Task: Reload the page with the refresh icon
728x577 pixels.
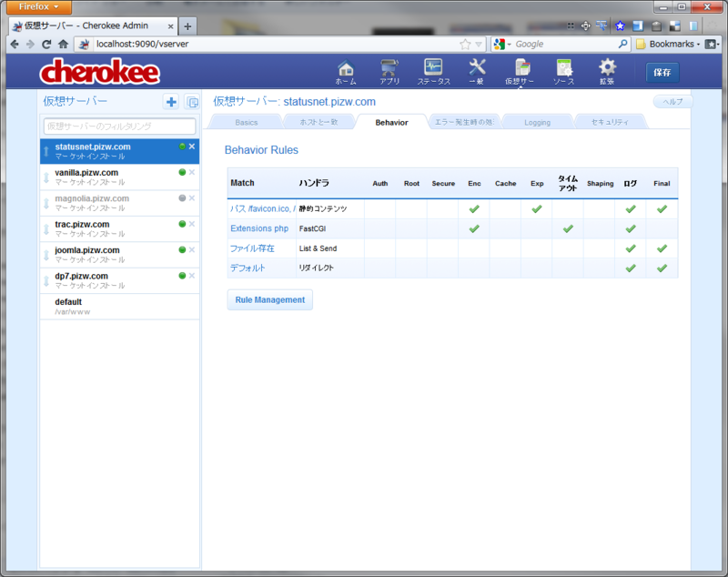Action: point(46,44)
